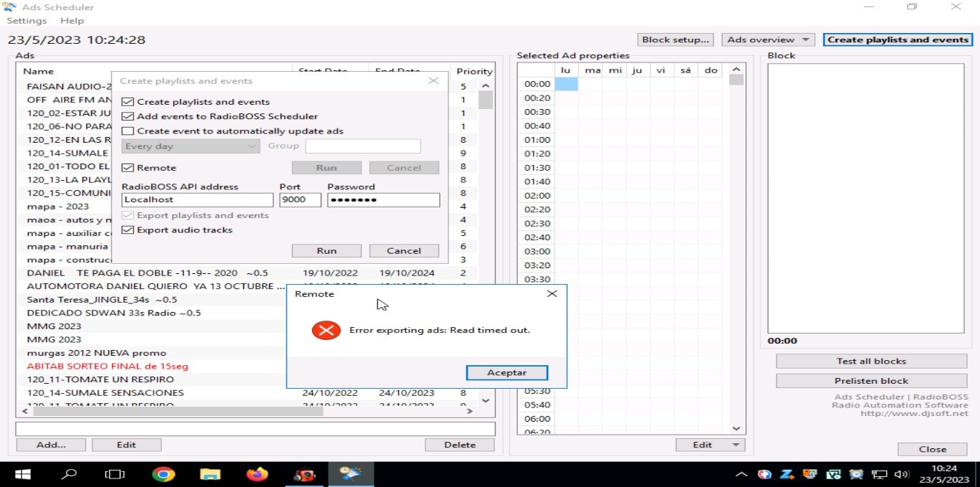The width and height of the screenshot is (980, 487).
Task: Open the volume speaker tray icon
Action: click(901, 474)
